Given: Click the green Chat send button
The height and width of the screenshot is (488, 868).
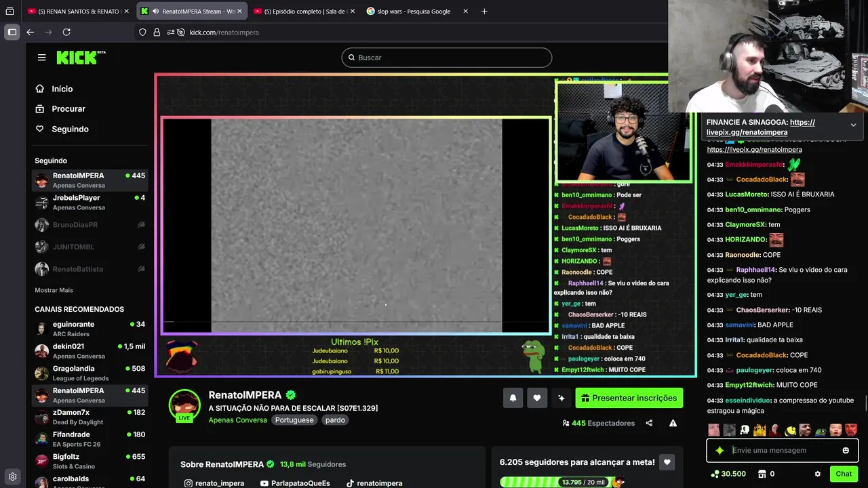Looking at the screenshot, I should (x=844, y=474).
